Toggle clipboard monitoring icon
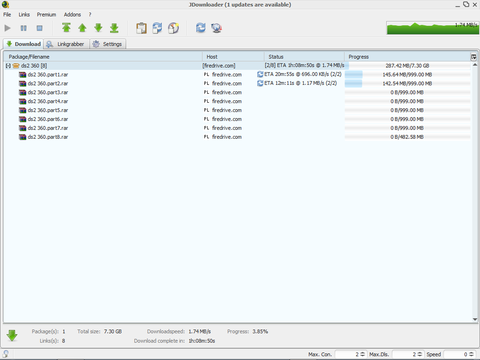The height and width of the screenshot is (360, 480). [x=141, y=28]
